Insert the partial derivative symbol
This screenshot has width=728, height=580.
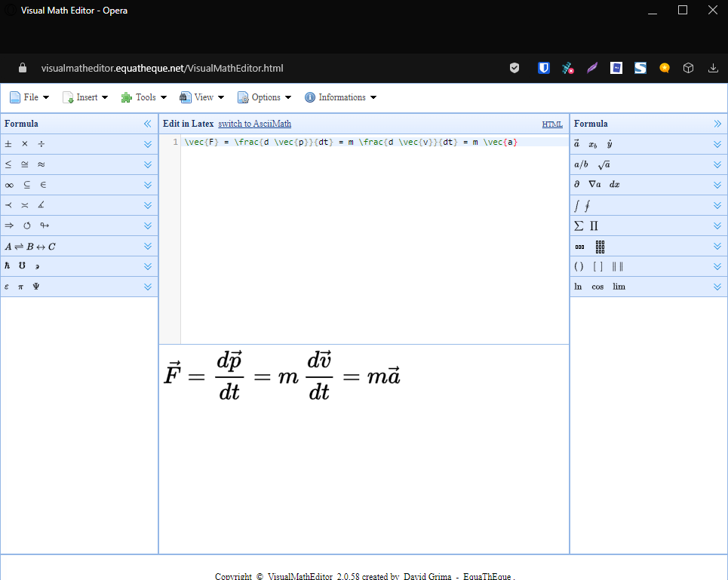click(x=576, y=184)
